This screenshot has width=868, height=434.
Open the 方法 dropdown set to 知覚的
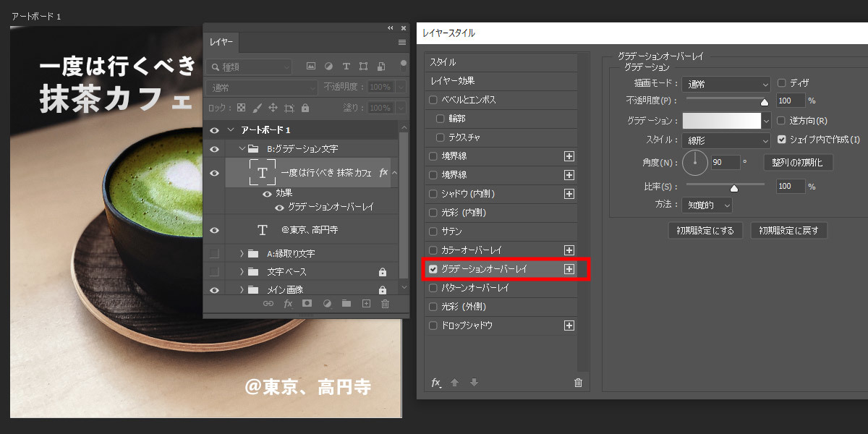pos(707,205)
